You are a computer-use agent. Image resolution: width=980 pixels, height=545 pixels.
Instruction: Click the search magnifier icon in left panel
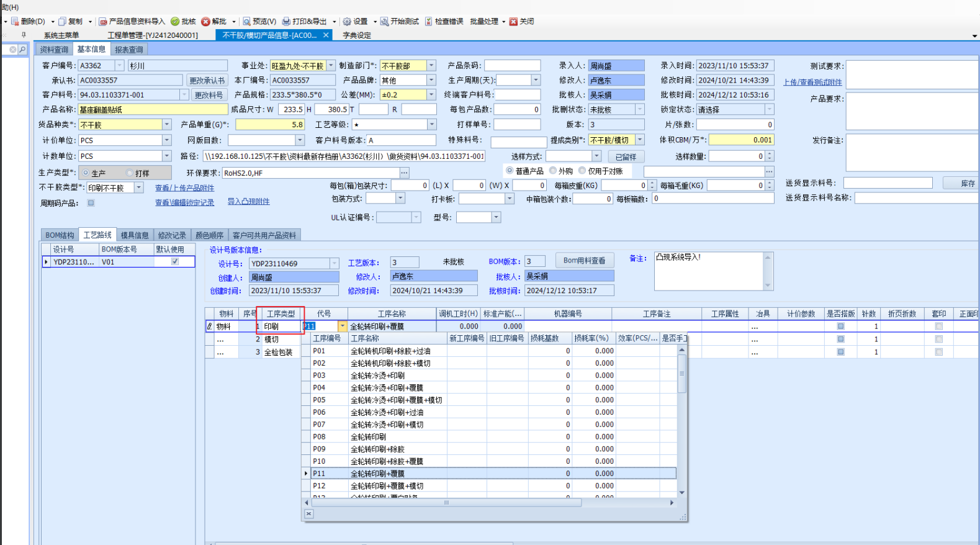click(x=22, y=49)
